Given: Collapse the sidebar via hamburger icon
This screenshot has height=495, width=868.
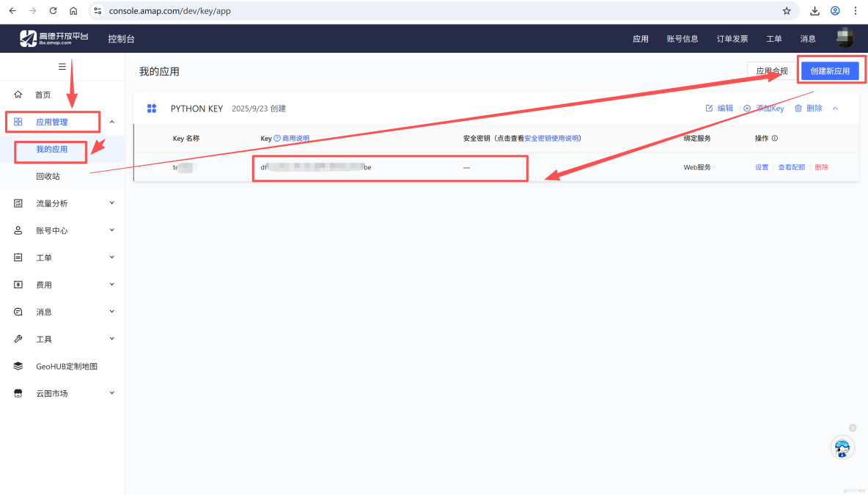Looking at the screenshot, I should click(x=62, y=66).
